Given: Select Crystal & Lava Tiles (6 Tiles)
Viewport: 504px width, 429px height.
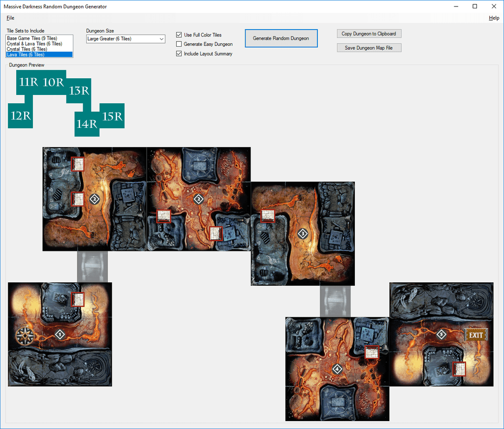Looking at the screenshot, I should pos(39,44).
